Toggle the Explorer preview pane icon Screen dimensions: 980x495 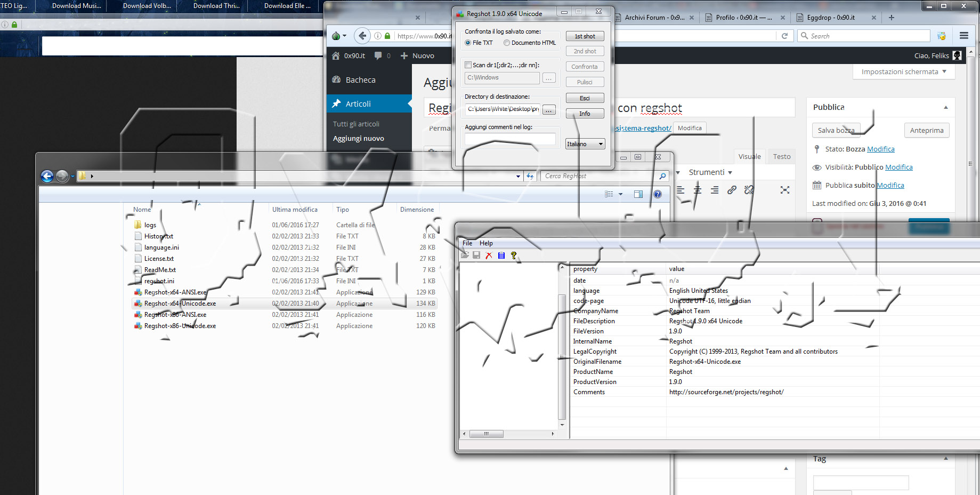click(x=638, y=194)
